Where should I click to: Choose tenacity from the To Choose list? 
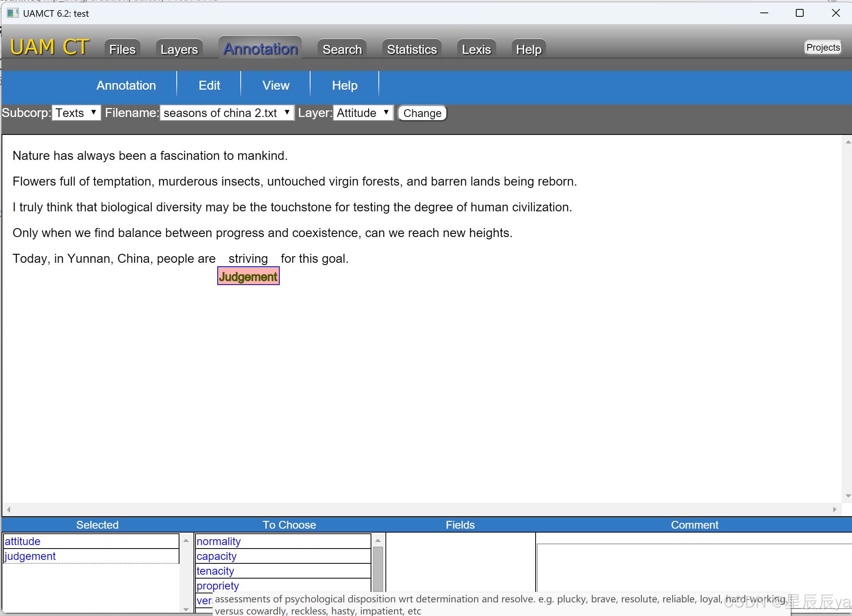[x=215, y=571]
